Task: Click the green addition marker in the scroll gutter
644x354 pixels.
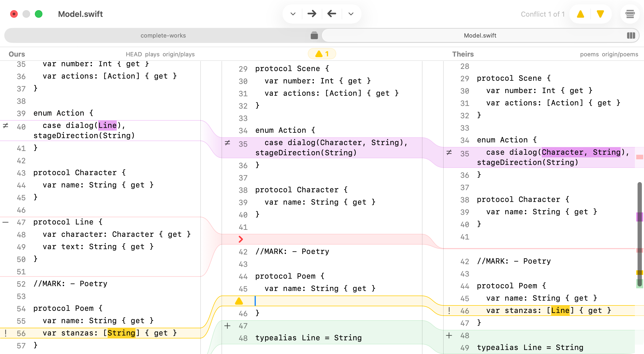Action: (x=640, y=283)
